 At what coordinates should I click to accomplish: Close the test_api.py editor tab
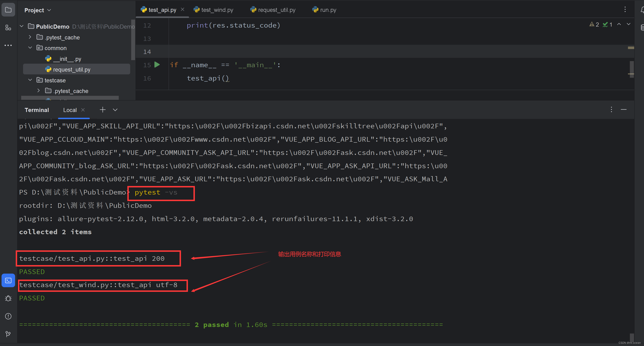182,10
